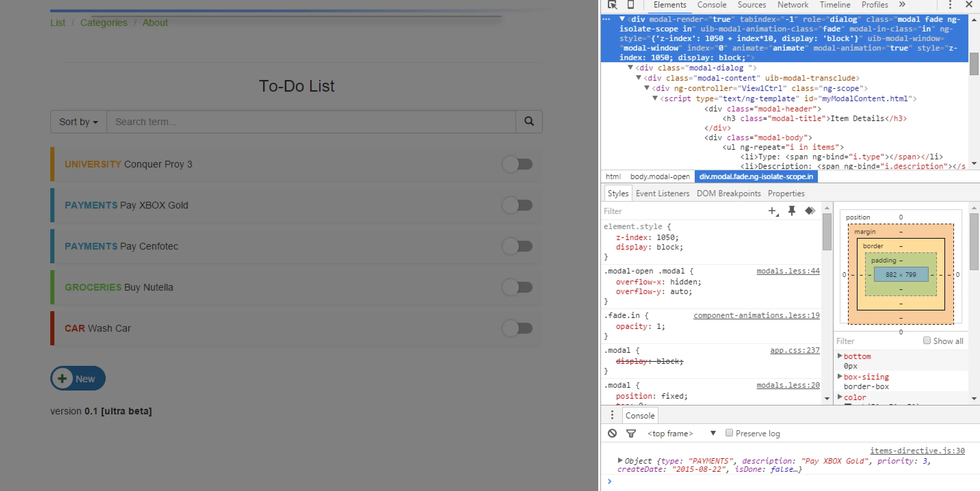Click the New item button
Viewport: 980px width, 491px height.
click(x=78, y=379)
